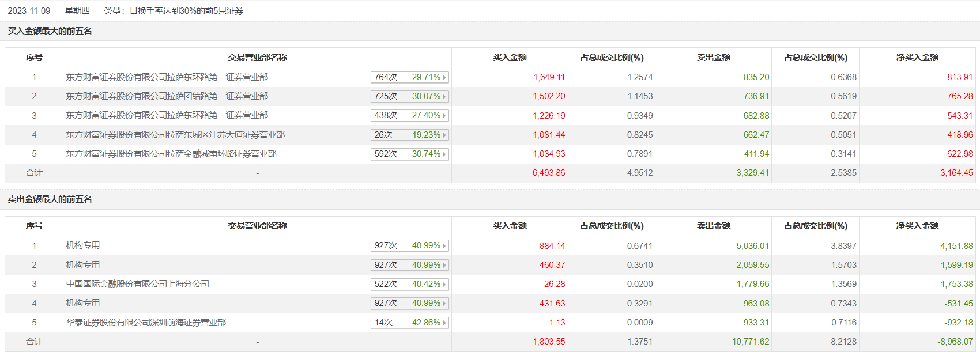This screenshot has height=352, width=980.
Task: Open 拉萨东城区江苏大道证券营业部 link
Action: coord(175,135)
